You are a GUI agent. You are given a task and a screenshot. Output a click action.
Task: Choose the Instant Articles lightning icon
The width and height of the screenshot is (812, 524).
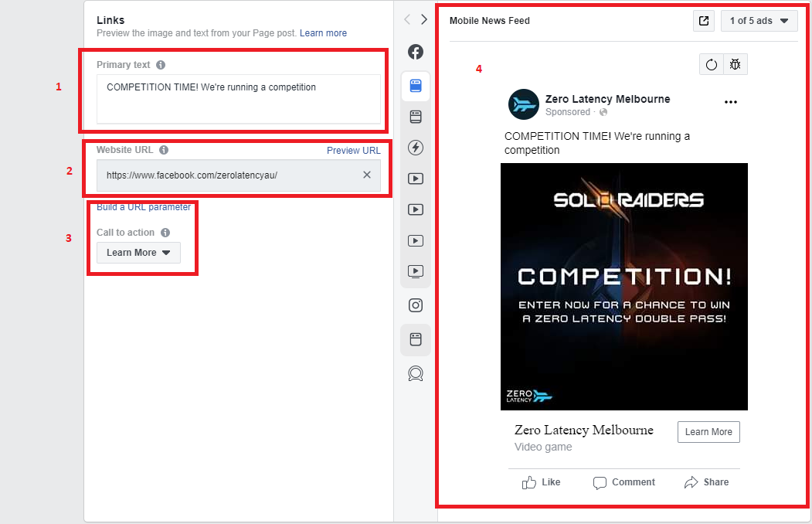(x=416, y=148)
